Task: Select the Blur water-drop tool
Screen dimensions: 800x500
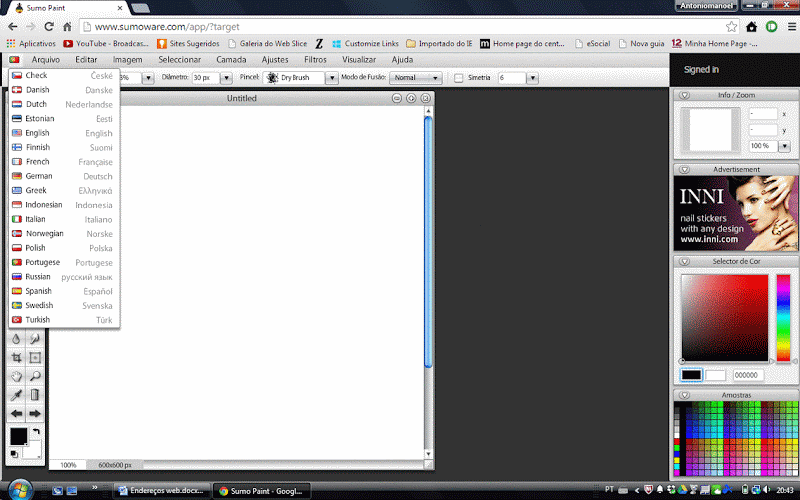Action: click(16, 339)
